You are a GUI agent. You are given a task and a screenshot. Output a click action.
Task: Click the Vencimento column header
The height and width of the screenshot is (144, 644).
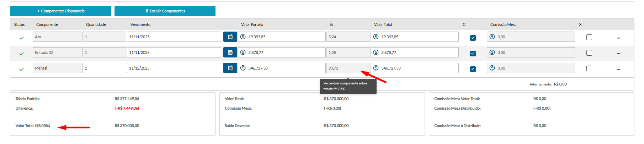point(140,24)
